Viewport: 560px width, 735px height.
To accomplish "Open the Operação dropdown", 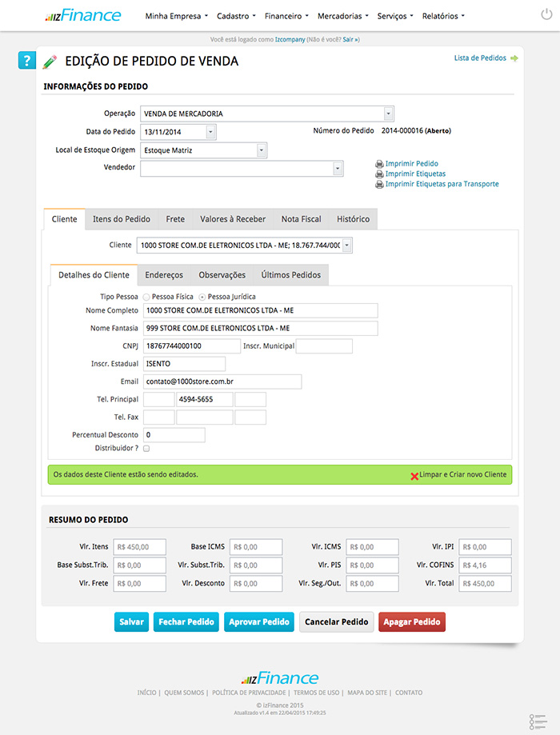I will 388,114.
